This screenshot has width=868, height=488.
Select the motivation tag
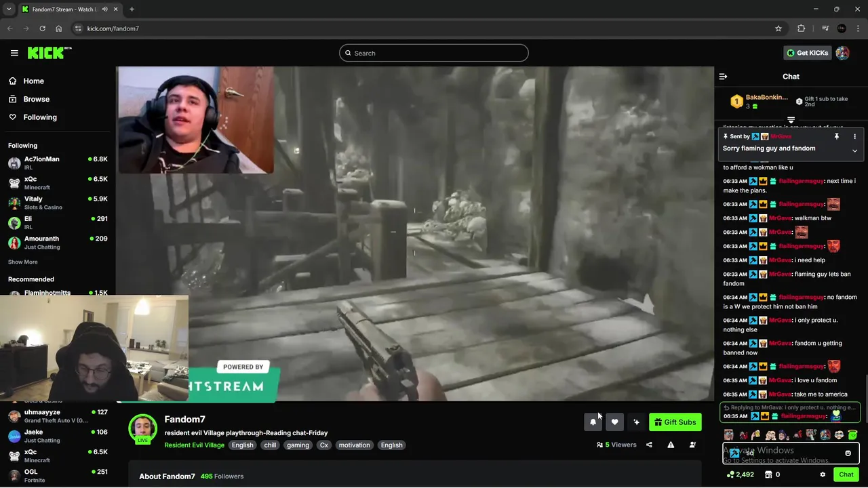(355, 445)
